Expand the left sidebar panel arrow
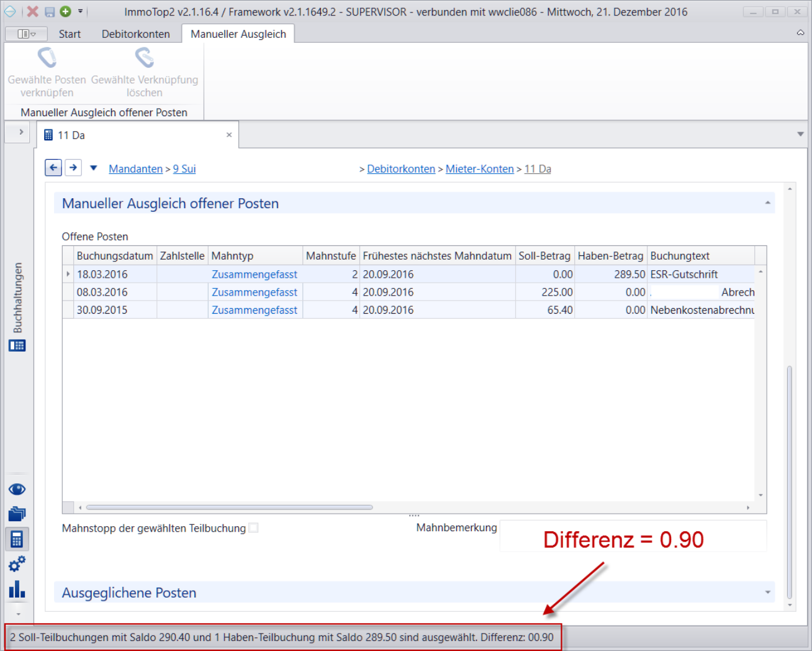The height and width of the screenshot is (651, 812). (20, 132)
